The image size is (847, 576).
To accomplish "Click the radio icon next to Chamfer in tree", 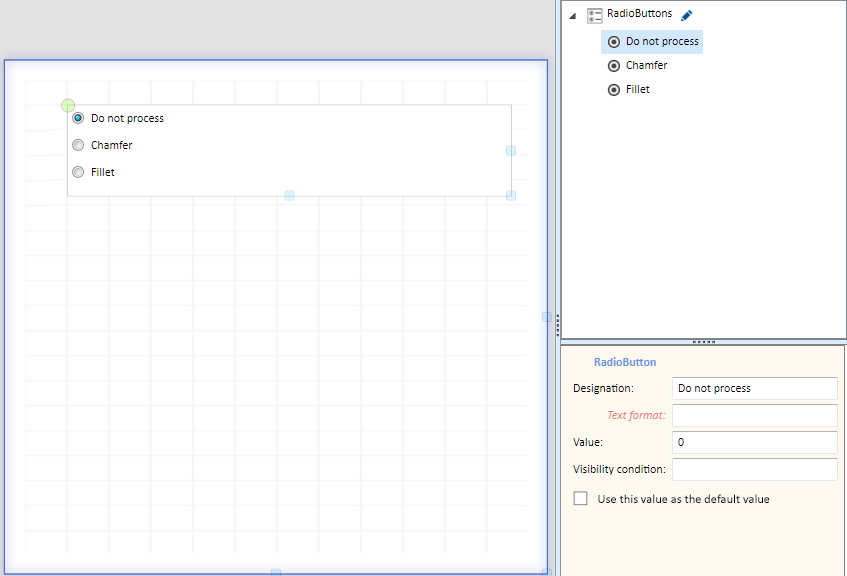I will 614,66.
